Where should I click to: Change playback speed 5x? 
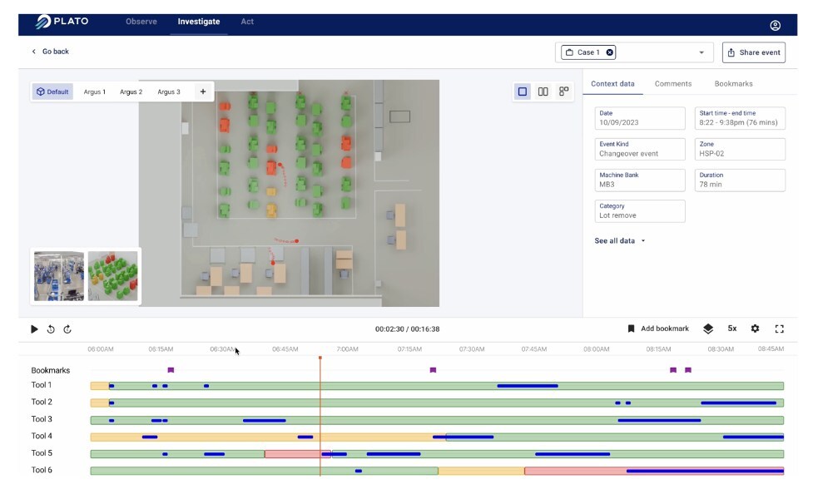click(732, 329)
